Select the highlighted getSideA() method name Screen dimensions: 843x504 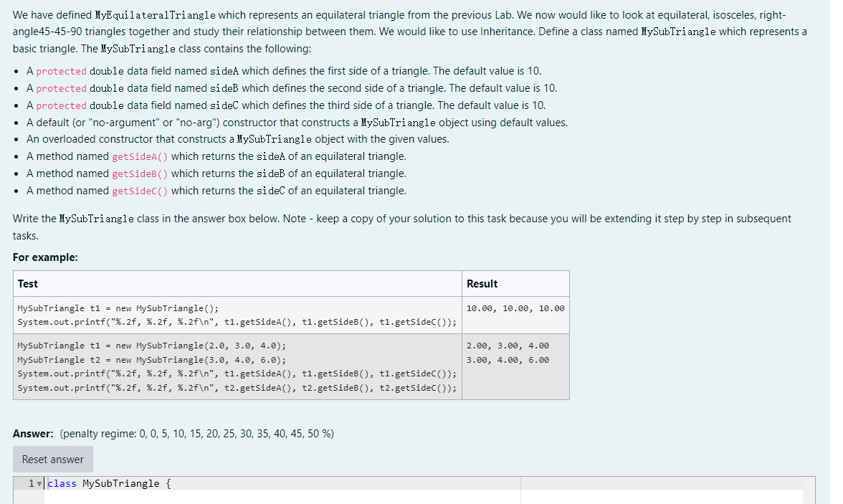[139, 156]
